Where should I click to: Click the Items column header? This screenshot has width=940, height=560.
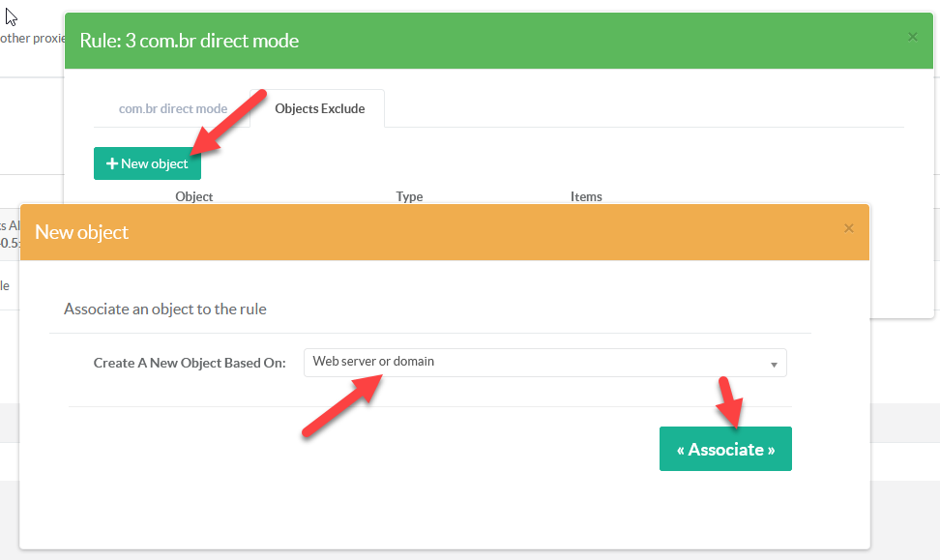tap(586, 196)
